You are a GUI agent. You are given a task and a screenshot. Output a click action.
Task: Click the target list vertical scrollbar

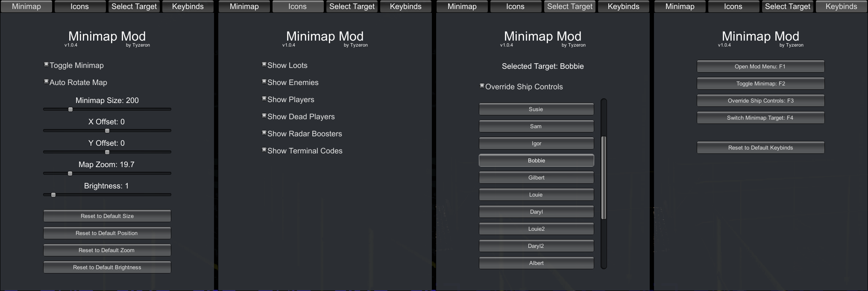(604, 177)
